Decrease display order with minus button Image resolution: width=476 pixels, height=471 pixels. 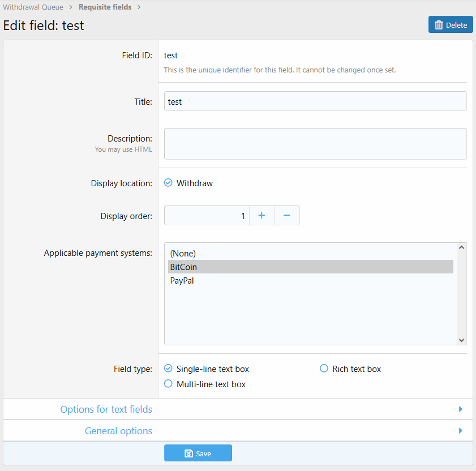pyautogui.click(x=287, y=216)
